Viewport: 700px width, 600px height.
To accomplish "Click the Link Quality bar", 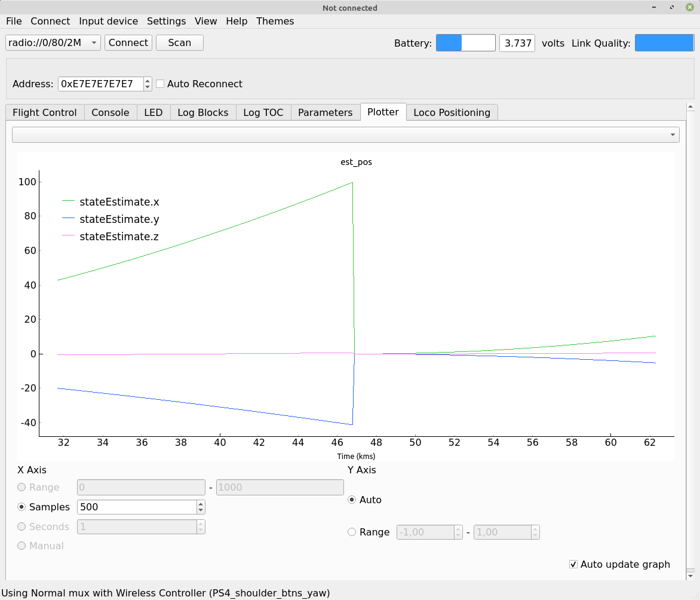I will point(664,43).
